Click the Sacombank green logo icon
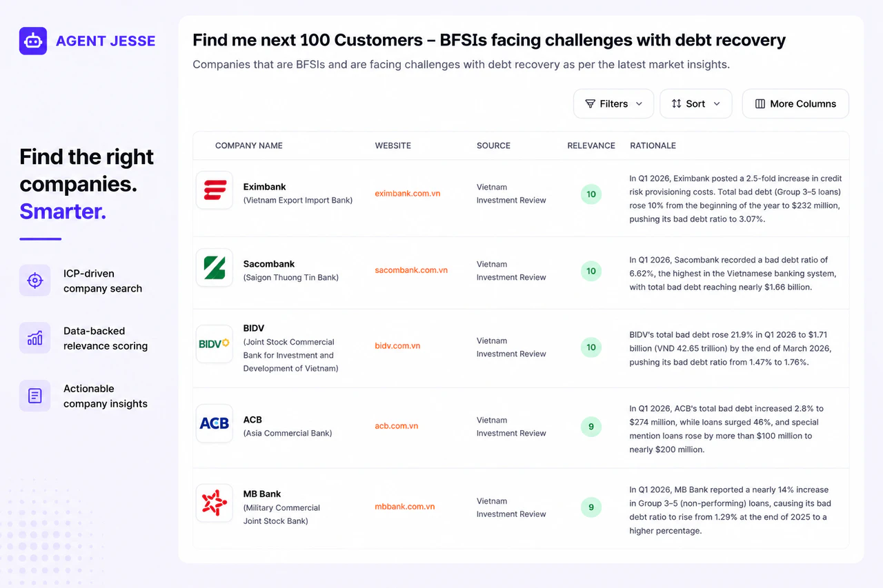 click(x=215, y=268)
